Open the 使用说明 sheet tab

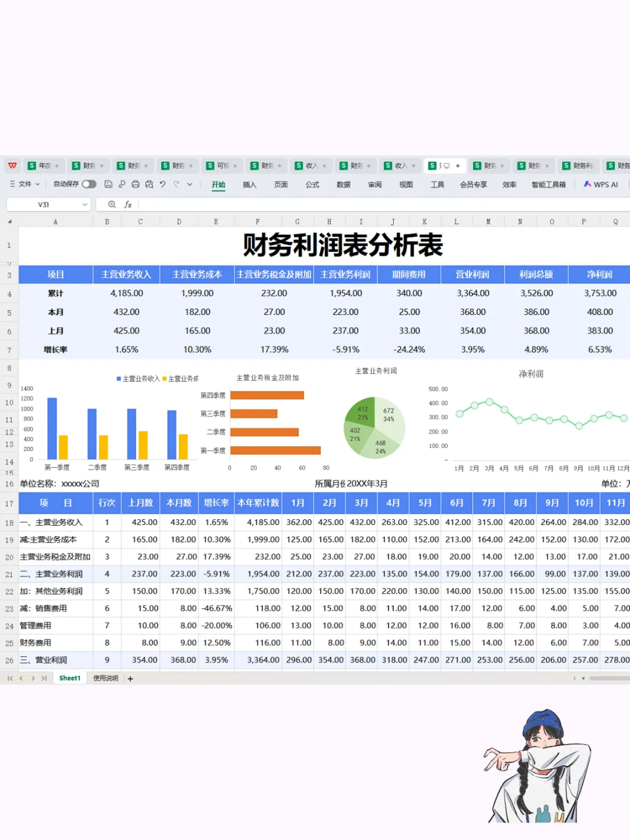[x=104, y=678]
